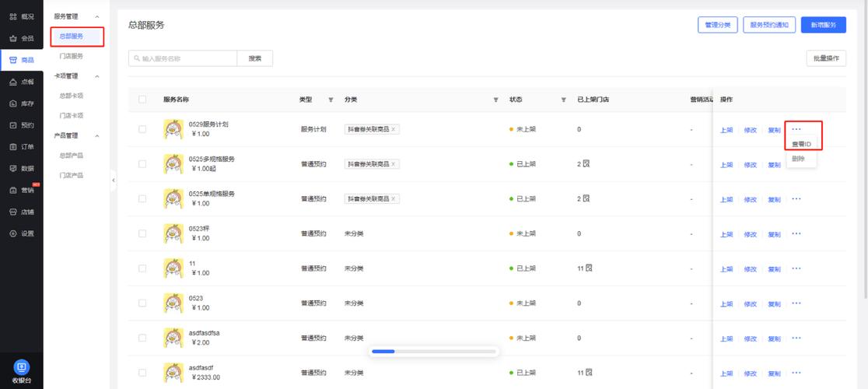Open the 预约 reservation section
The image size is (868, 389).
tap(22, 125)
